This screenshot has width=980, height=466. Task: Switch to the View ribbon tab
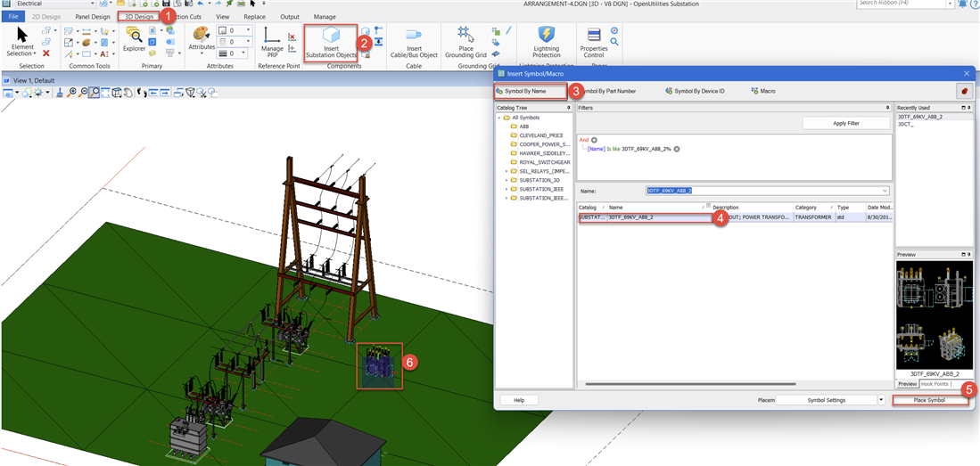[x=223, y=17]
